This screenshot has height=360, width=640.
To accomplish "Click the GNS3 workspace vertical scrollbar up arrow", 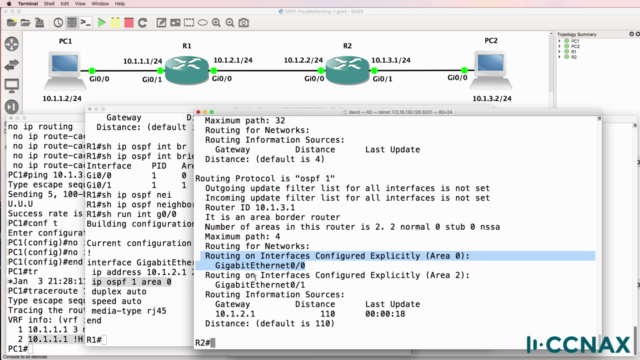I will pyautogui.click(x=551, y=34).
